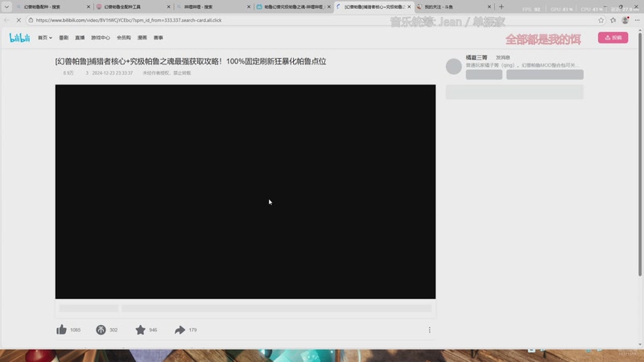Click the pink 投稿 upload button
Screen dimensions: 644x362
pyautogui.click(x=613, y=38)
